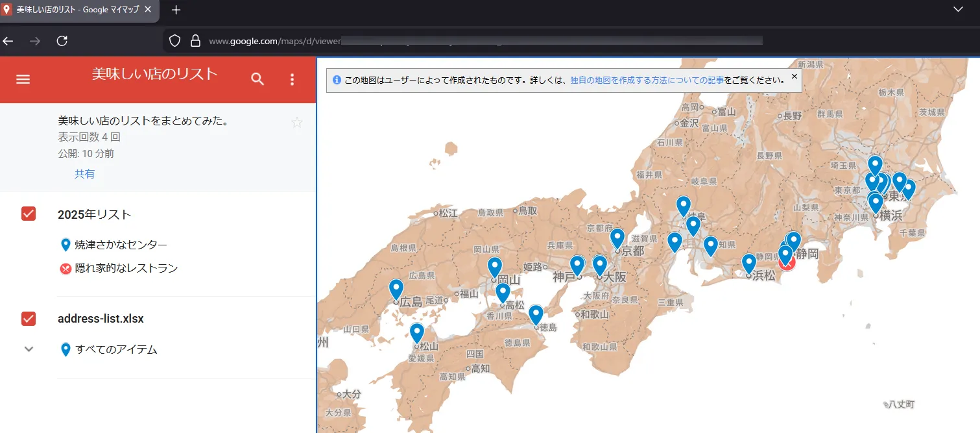Open a new browser tab
This screenshot has width=980, height=433.
(176, 10)
